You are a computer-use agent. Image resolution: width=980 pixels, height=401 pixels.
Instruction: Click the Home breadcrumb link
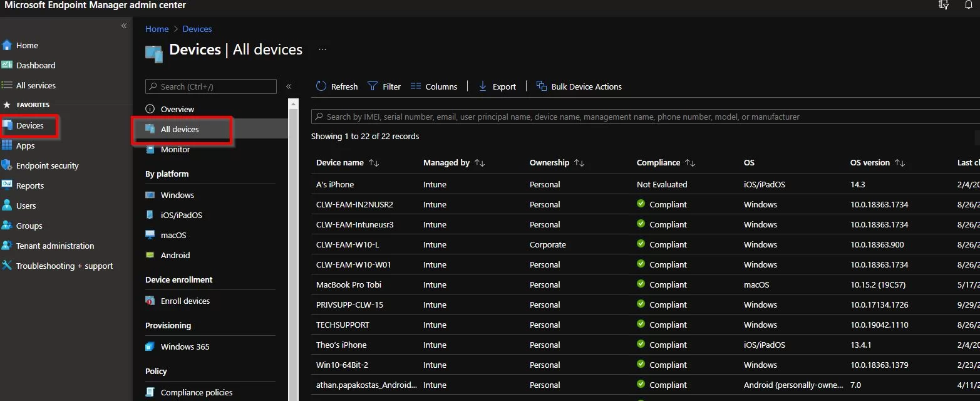tap(157, 29)
